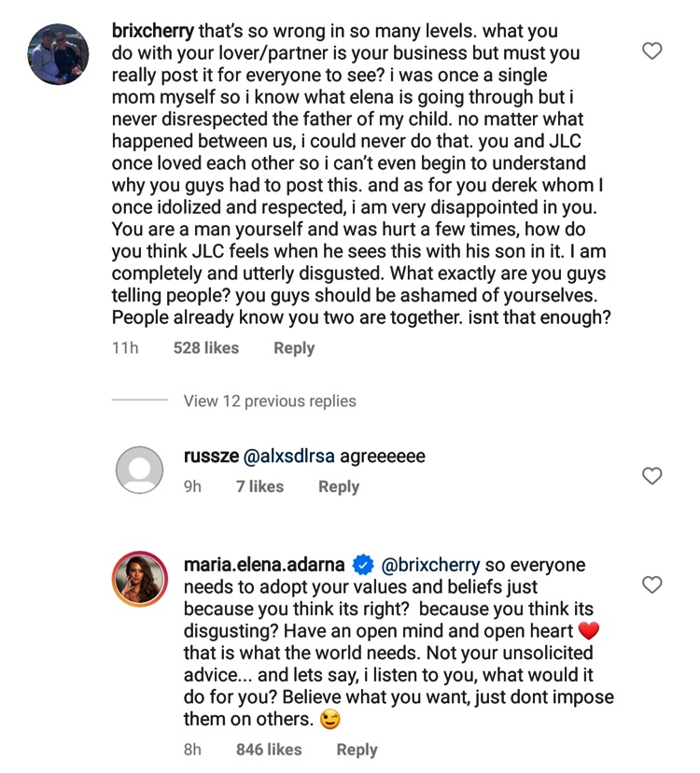Click the verified badge beside maria.elena.adarna
This screenshot has width=700, height=773.
point(364,566)
